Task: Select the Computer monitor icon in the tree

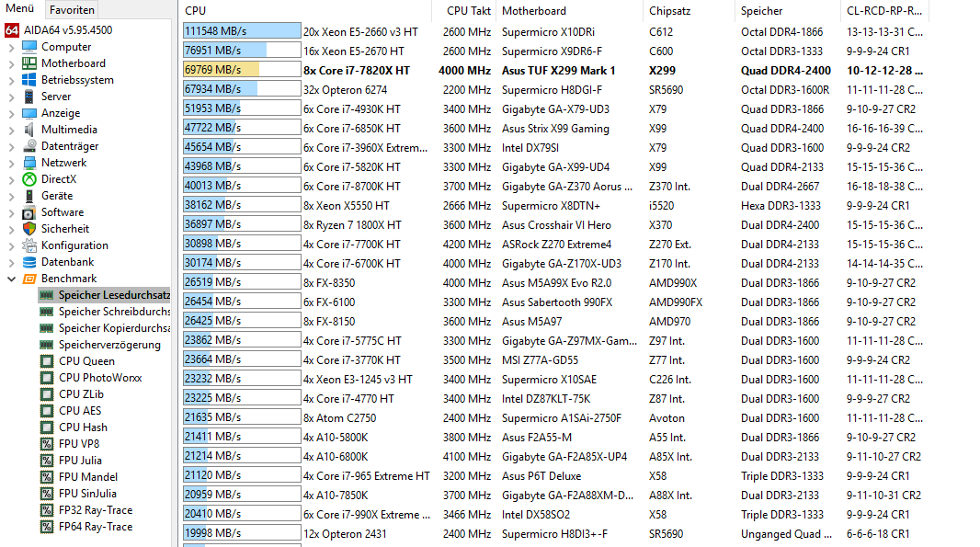Action: point(29,47)
